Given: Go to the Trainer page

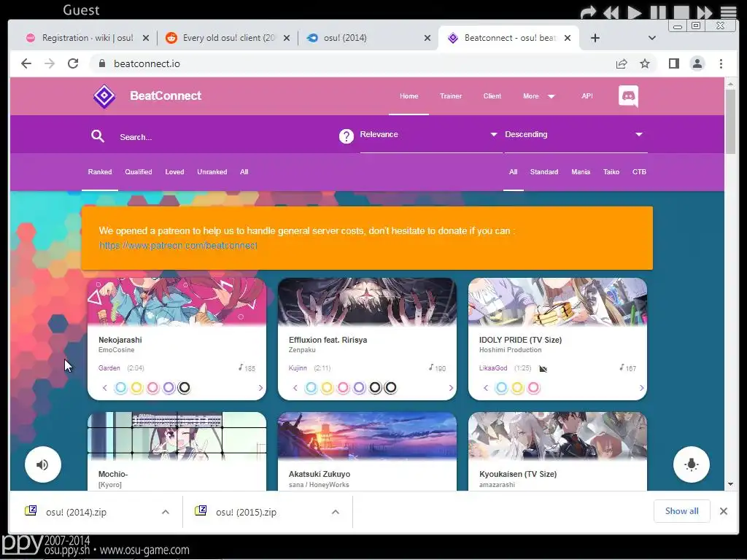Looking at the screenshot, I should (x=451, y=96).
